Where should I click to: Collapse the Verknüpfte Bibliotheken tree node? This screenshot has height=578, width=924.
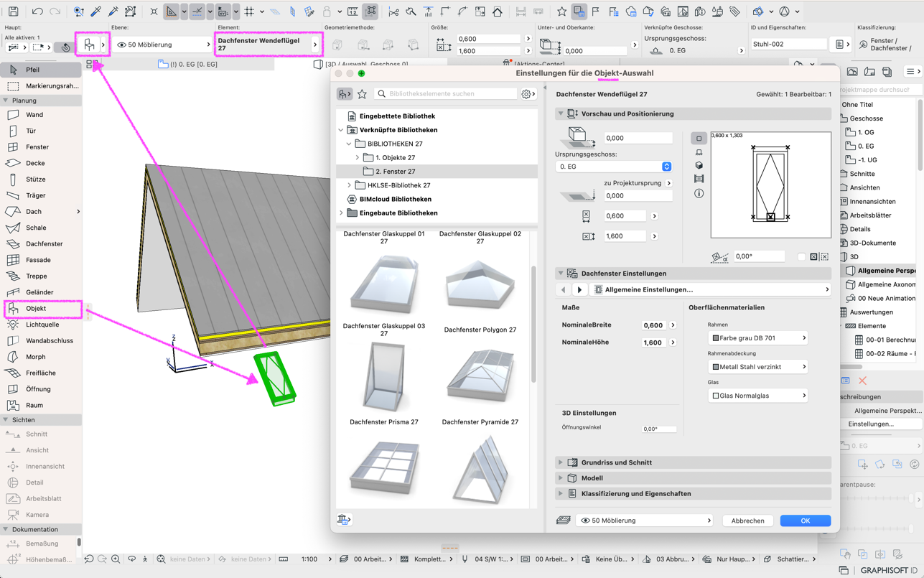coord(341,130)
